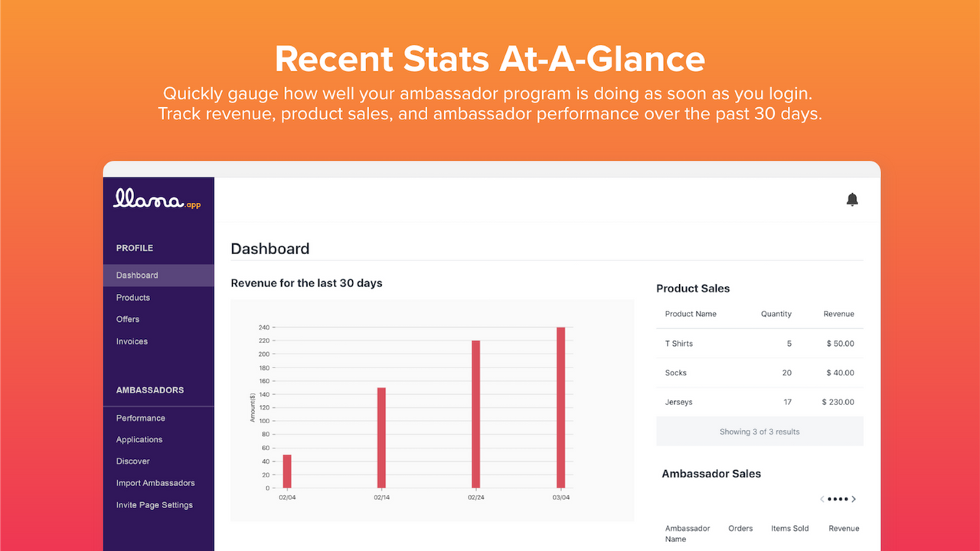Expand next Ambassador Sales page with right chevron

(854, 498)
